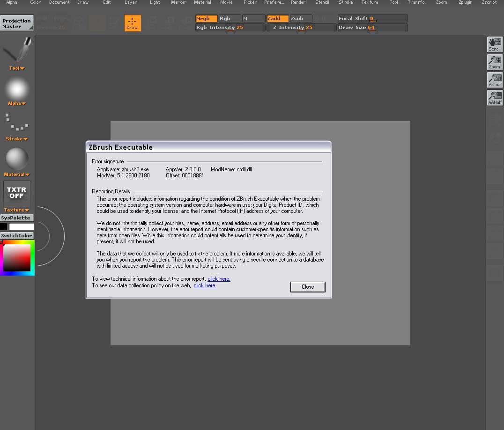The height and width of the screenshot is (430, 504).
Task: Open the Stroke menu in menu bar
Action: (346, 2)
